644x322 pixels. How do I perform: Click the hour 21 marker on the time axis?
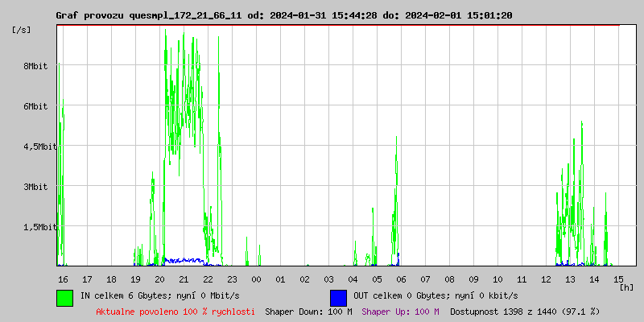184,279
